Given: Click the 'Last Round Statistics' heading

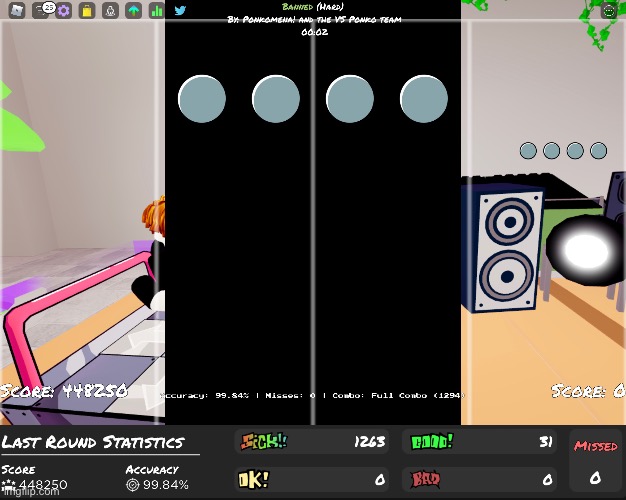Looking at the screenshot, I should point(93,442).
